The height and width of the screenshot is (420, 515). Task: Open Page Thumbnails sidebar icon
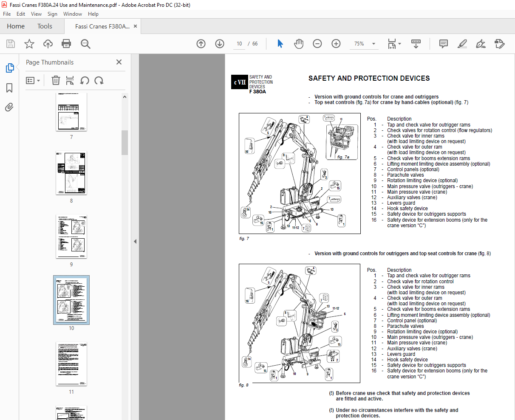9,68
